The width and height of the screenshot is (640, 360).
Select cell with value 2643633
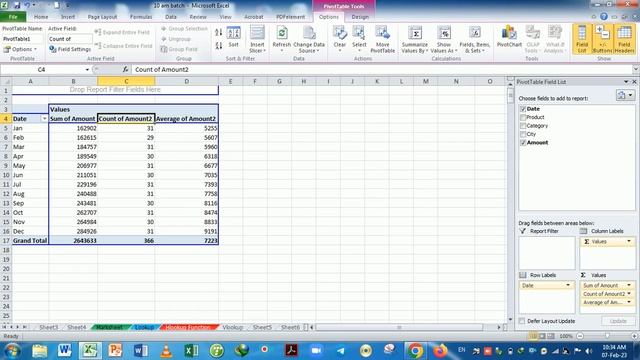click(x=73, y=241)
